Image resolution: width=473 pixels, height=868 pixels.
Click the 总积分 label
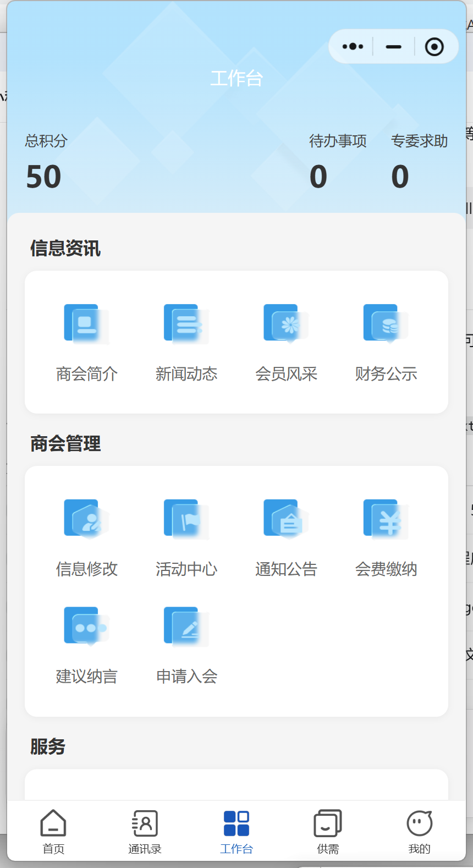(46, 141)
